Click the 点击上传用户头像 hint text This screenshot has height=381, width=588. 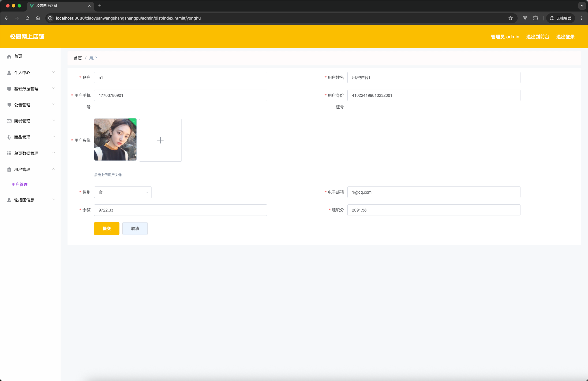pos(108,175)
